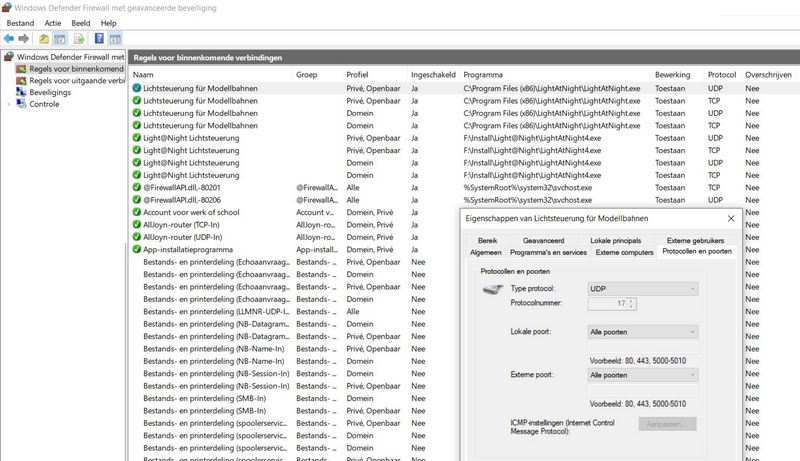Open the 'Lokale poort' Alle poorten dropdown
The image size is (800, 461).
point(643,332)
